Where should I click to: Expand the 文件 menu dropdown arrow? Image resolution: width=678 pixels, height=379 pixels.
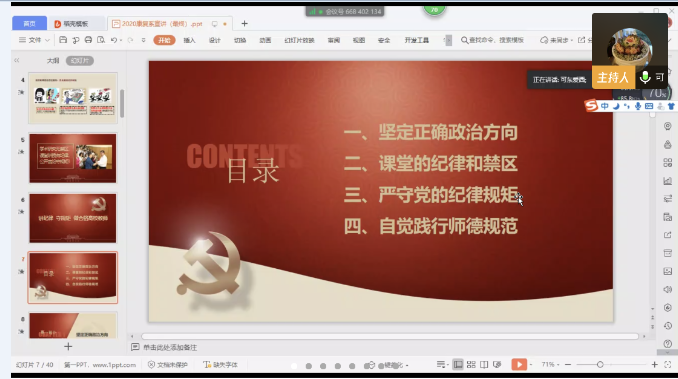coord(47,40)
